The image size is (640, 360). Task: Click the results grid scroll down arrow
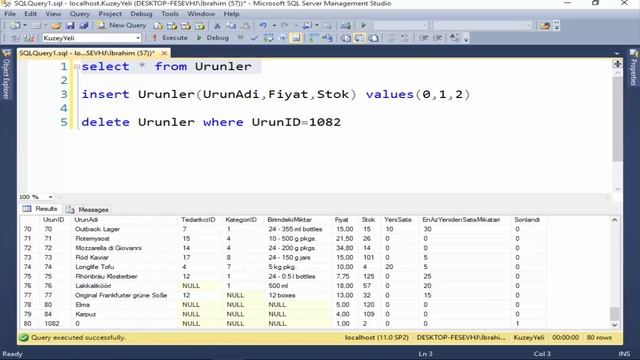point(615,325)
